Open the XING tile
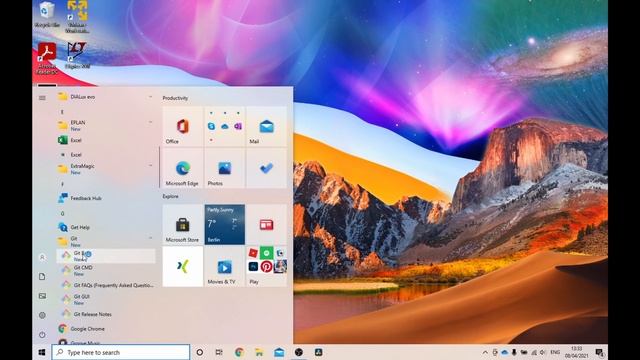 182,267
